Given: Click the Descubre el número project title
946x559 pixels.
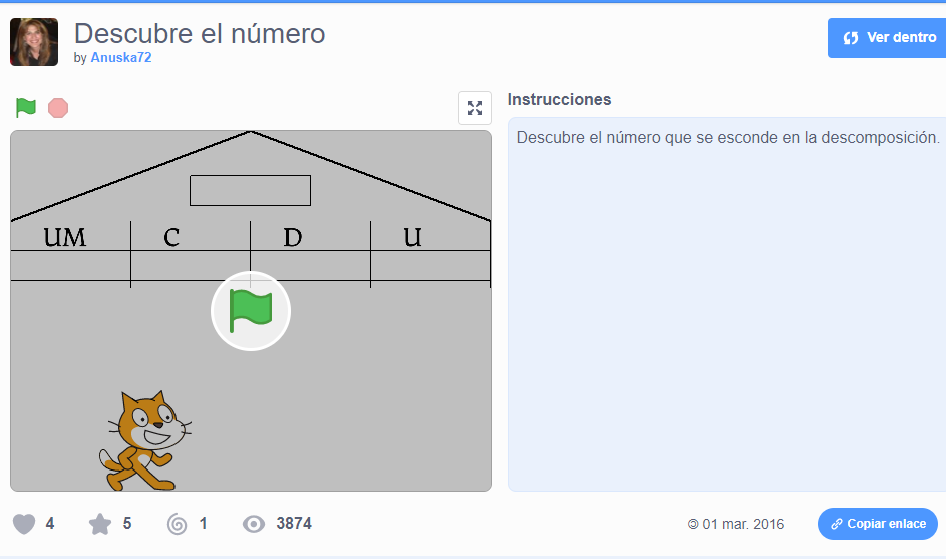Looking at the screenshot, I should click(199, 34).
